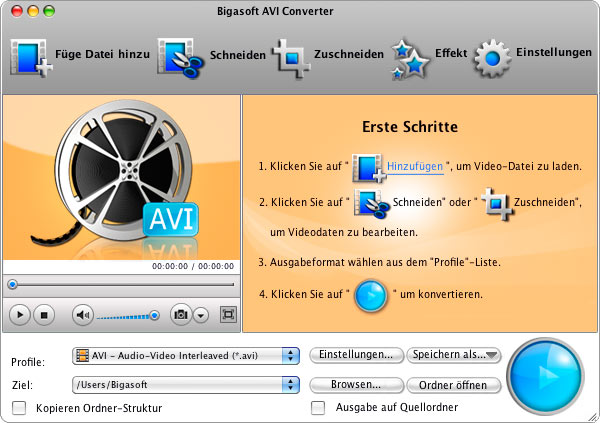Open the Schneiden scissors tool
The image size is (600, 423).
pos(180,58)
